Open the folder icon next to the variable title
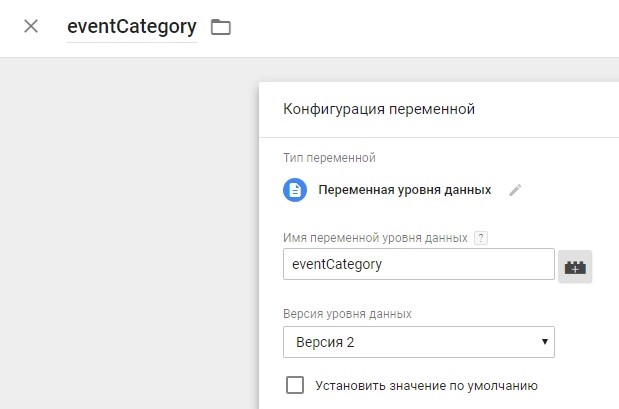619x409 pixels. 220,27
